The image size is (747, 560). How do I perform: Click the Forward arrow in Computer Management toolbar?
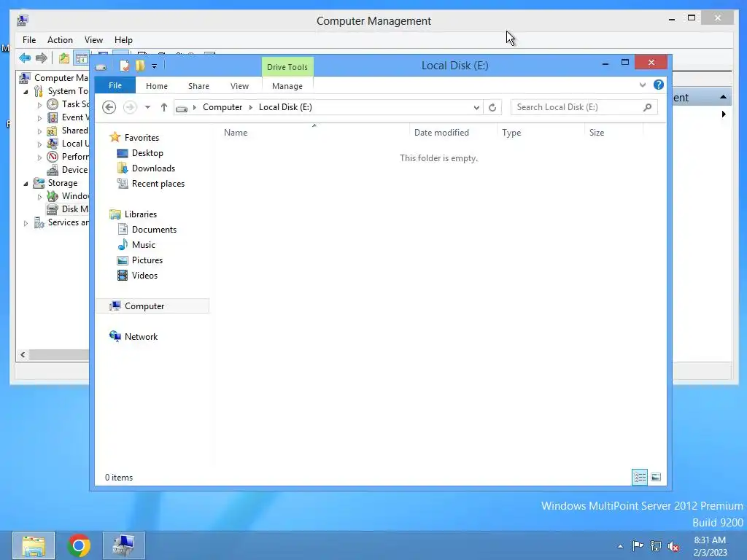click(42, 58)
